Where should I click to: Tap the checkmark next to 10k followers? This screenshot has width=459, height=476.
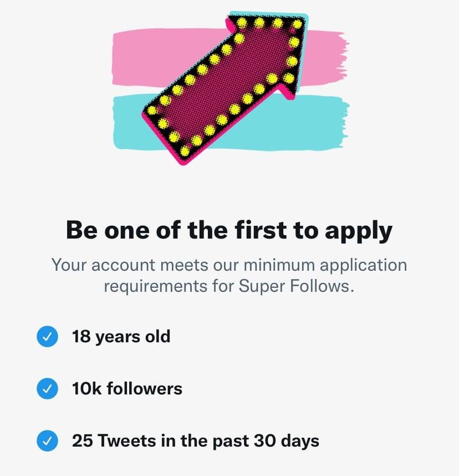coord(48,389)
